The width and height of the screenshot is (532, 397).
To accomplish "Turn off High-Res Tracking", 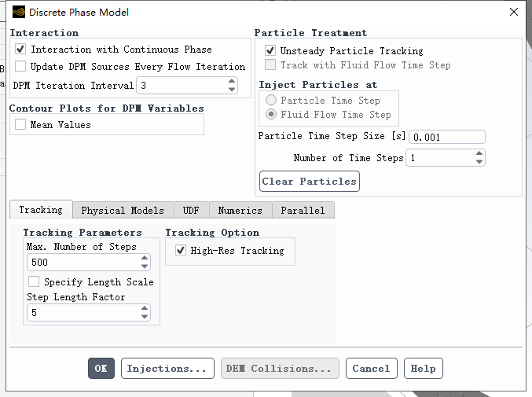I will point(181,250).
